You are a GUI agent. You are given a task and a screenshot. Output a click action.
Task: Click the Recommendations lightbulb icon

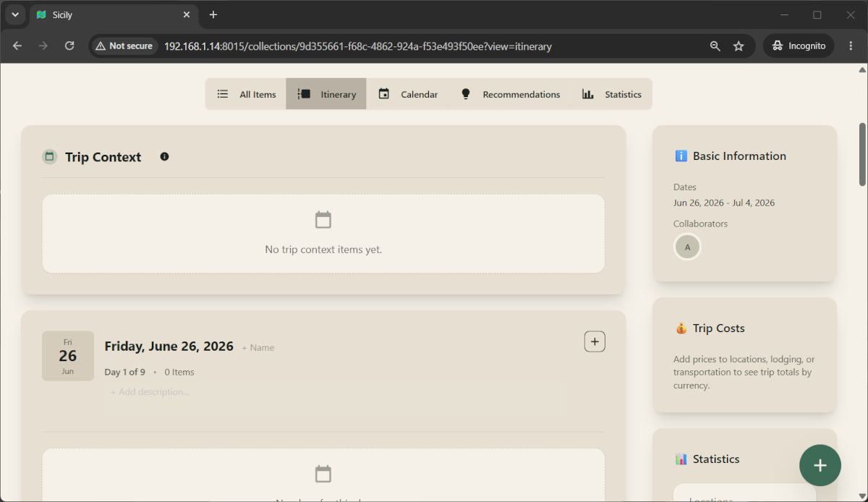pyautogui.click(x=466, y=94)
